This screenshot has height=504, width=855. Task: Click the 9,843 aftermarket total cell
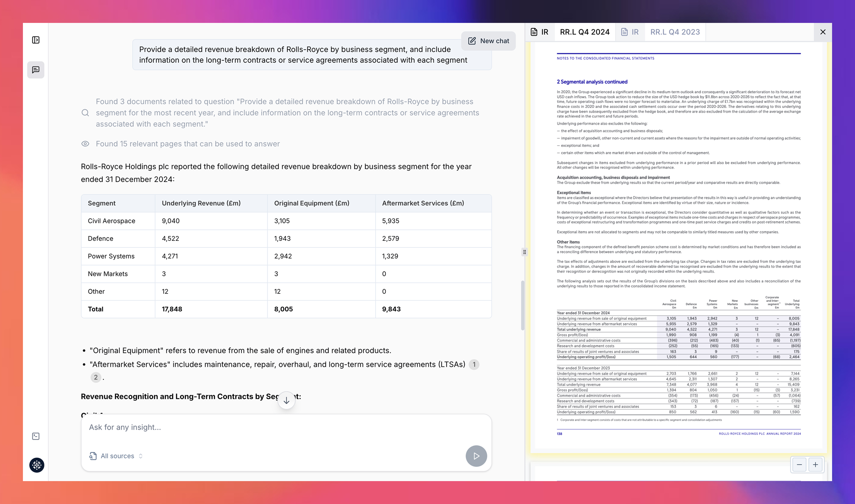433,309
